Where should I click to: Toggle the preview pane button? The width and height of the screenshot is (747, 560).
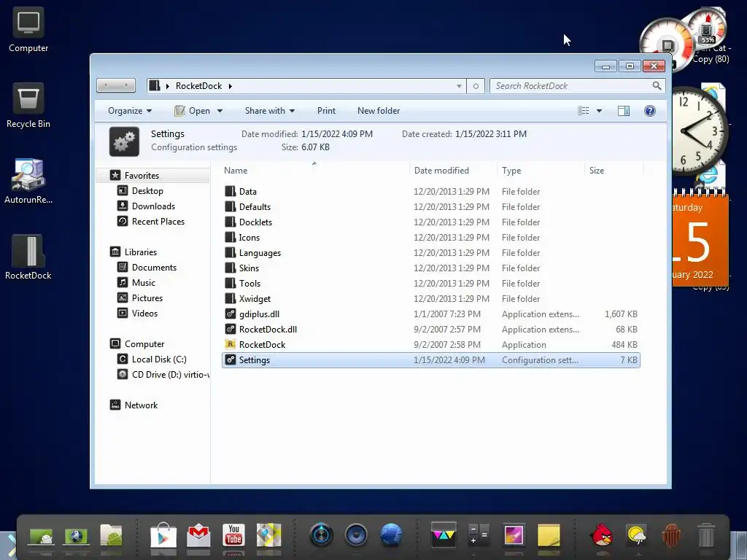click(x=623, y=111)
